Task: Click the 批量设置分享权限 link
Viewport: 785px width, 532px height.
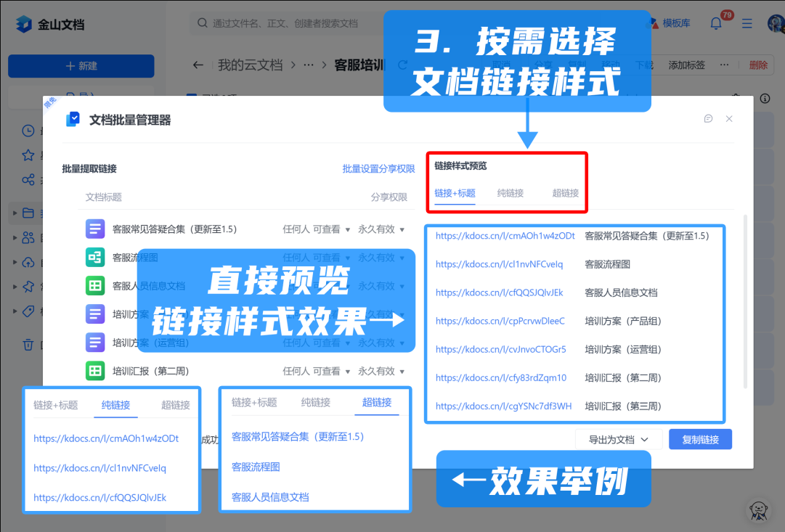Action: (x=378, y=168)
